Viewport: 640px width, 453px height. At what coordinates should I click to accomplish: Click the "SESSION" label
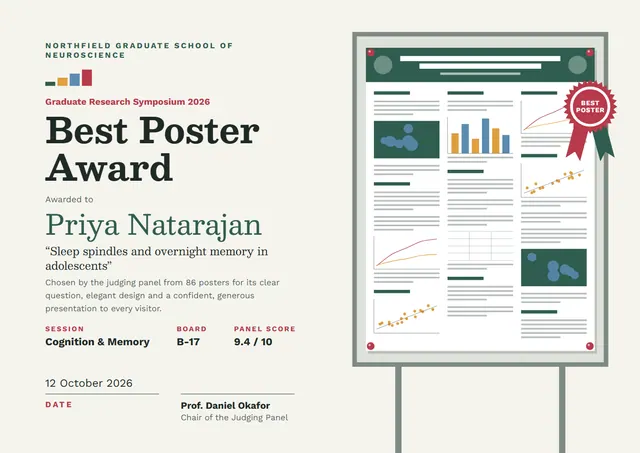click(64, 329)
